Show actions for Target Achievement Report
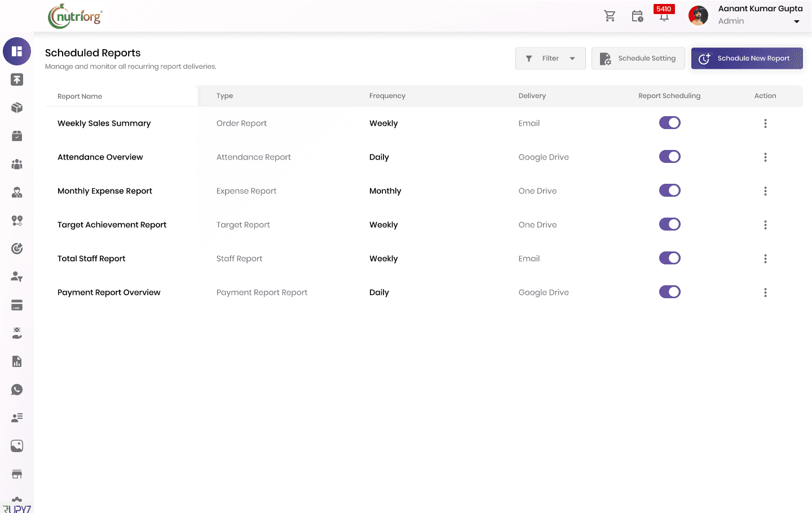The width and height of the screenshot is (812, 513). click(765, 225)
